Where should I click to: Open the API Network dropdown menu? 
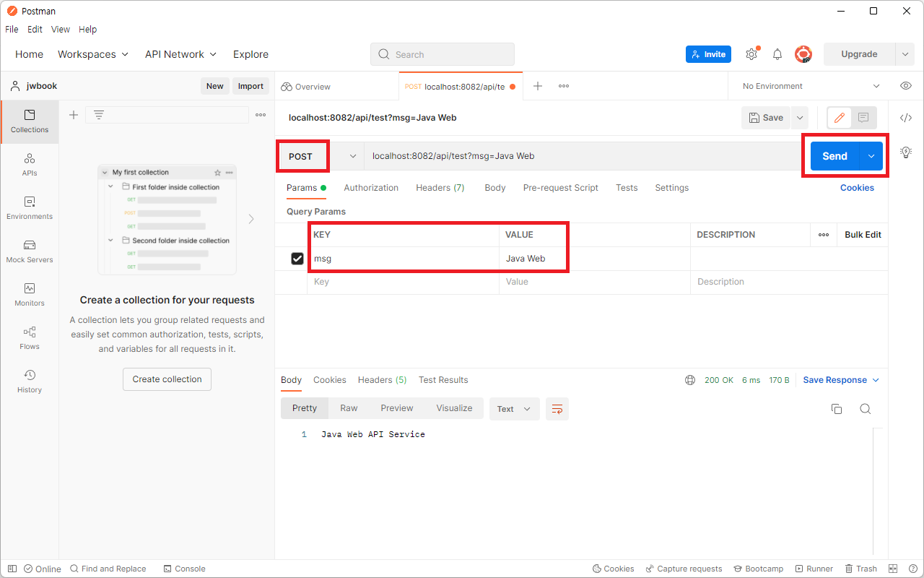tap(180, 54)
